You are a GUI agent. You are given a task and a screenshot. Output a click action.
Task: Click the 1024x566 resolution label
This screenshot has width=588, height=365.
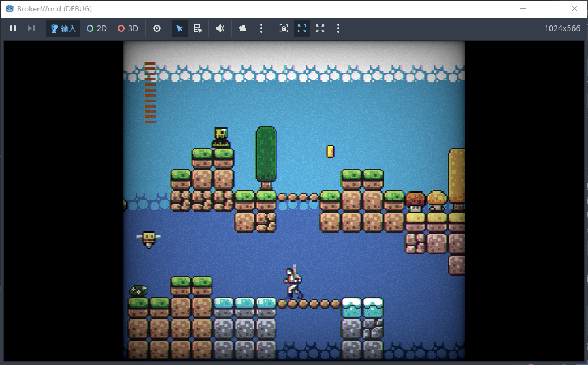pyautogui.click(x=562, y=28)
